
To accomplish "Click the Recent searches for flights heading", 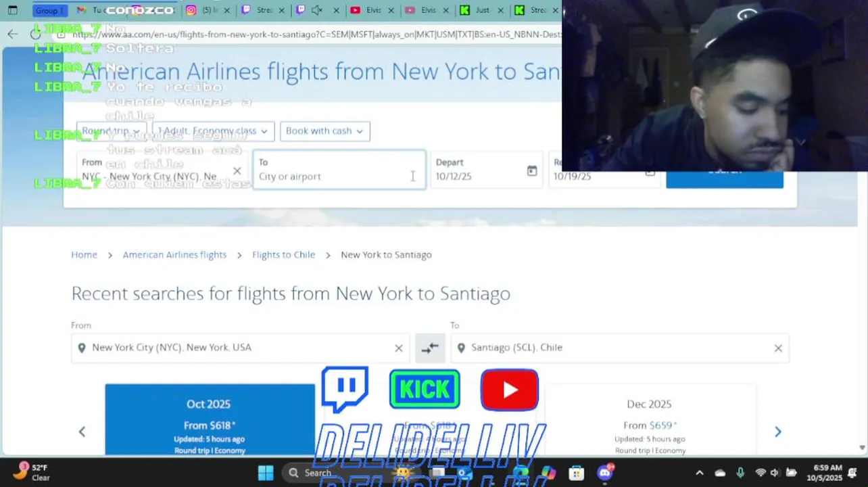I will 291,294.
